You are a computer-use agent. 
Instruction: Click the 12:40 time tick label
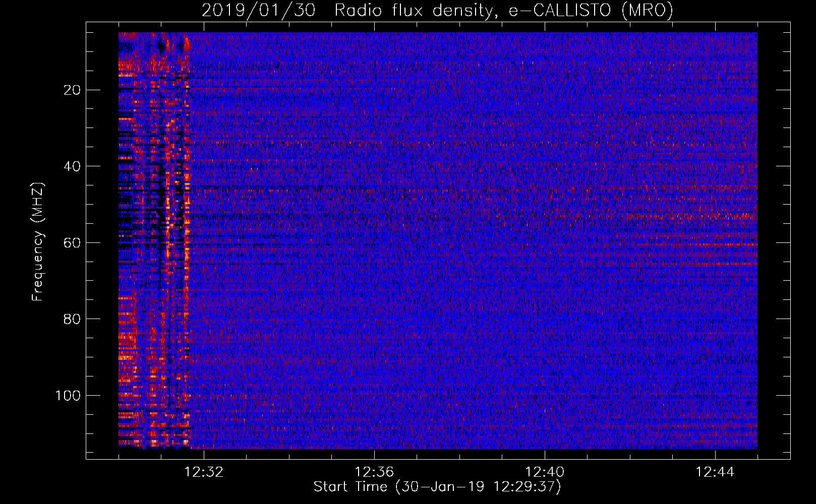point(545,472)
